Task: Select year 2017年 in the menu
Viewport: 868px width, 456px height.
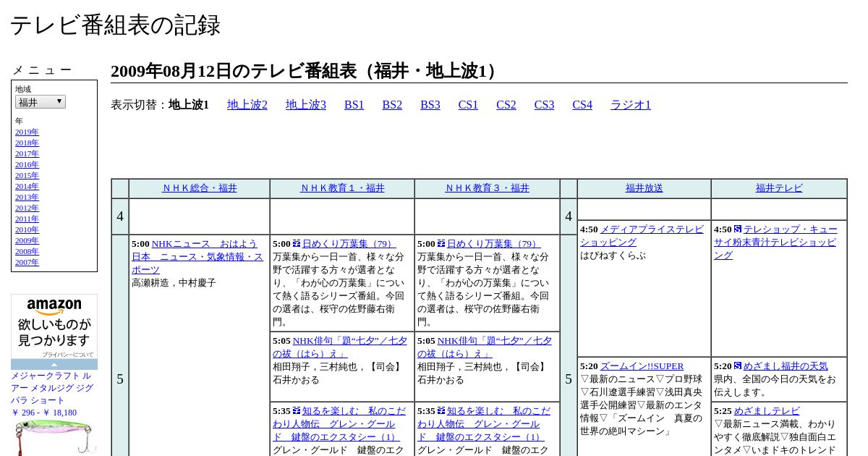Action: coord(27,154)
